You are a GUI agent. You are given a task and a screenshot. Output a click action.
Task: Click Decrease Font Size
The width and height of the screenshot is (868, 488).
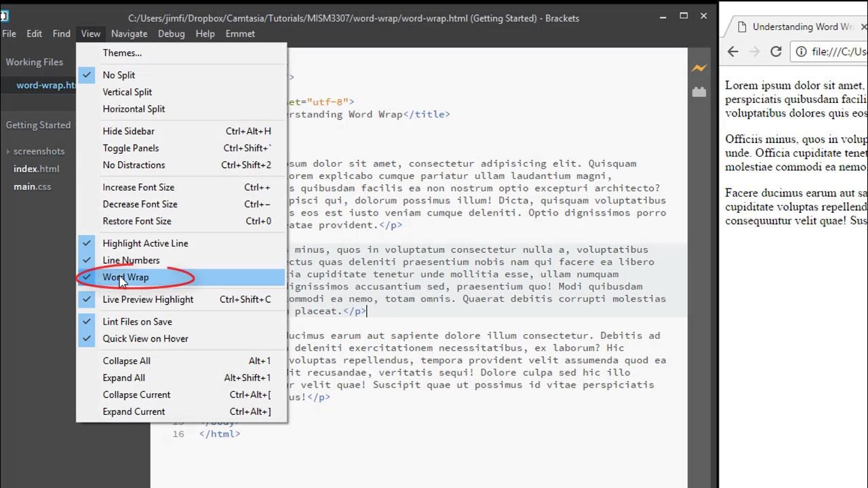click(x=181, y=205)
